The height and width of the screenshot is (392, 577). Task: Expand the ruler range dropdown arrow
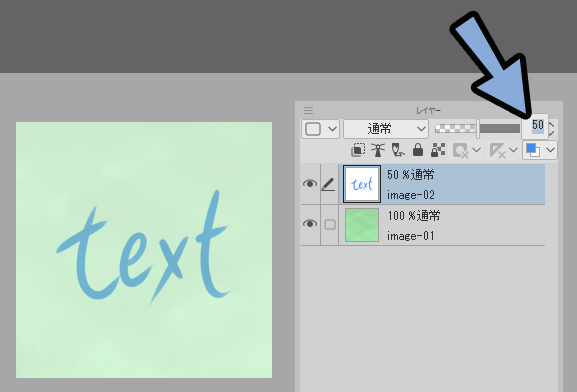tap(513, 150)
